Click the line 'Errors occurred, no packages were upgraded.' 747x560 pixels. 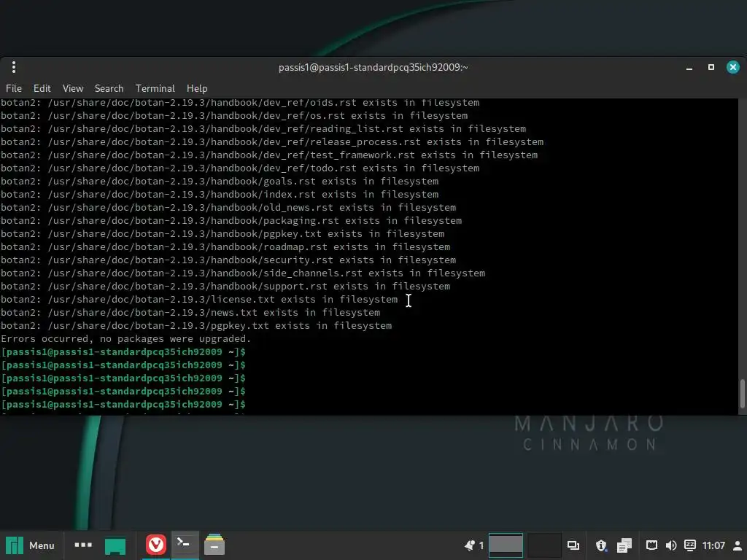[x=125, y=339]
